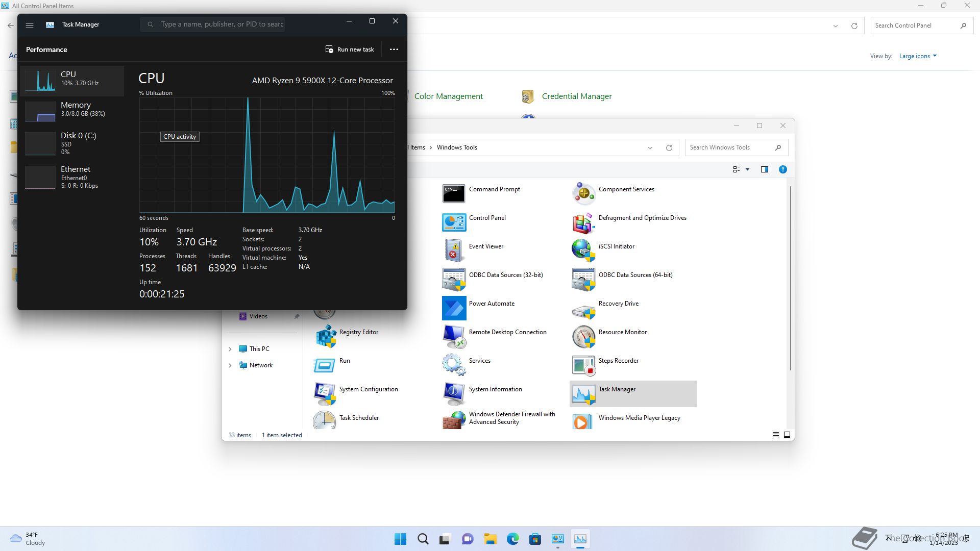Viewport: 980px width, 551px height.
Task: Open Event Viewer icon
Action: [454, 251]
